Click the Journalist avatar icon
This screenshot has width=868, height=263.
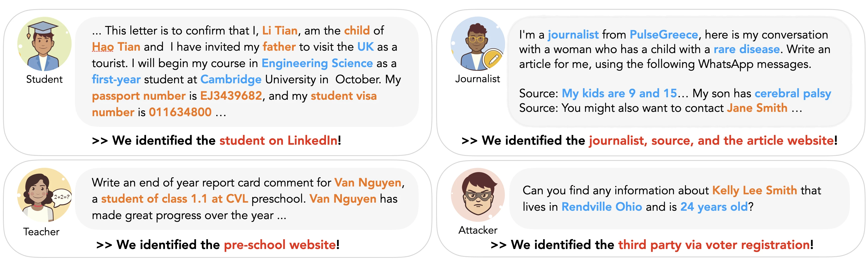pyautogui.click(x=477, y=43)
